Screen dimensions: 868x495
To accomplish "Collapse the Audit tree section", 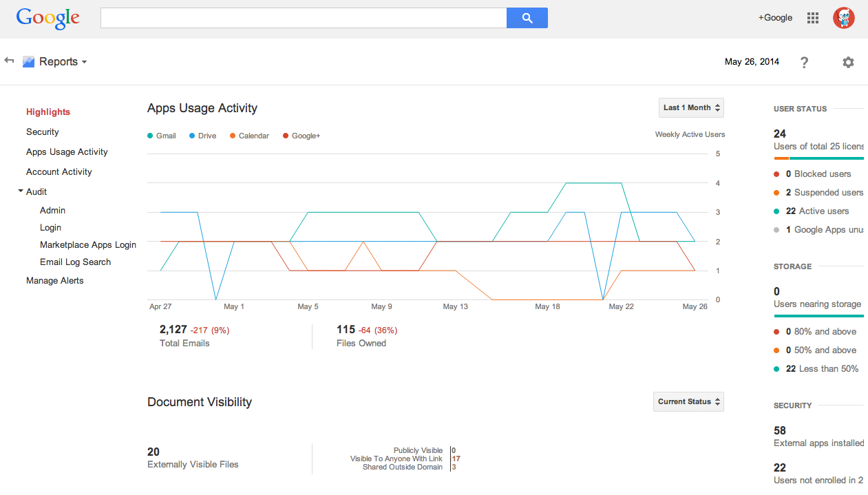I will (21, 191).
